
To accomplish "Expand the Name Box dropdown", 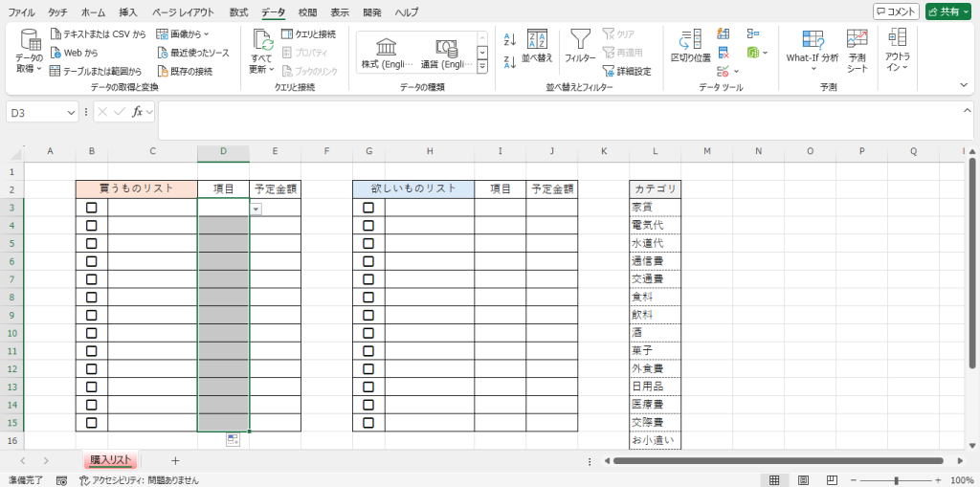I will coord(72,112).
